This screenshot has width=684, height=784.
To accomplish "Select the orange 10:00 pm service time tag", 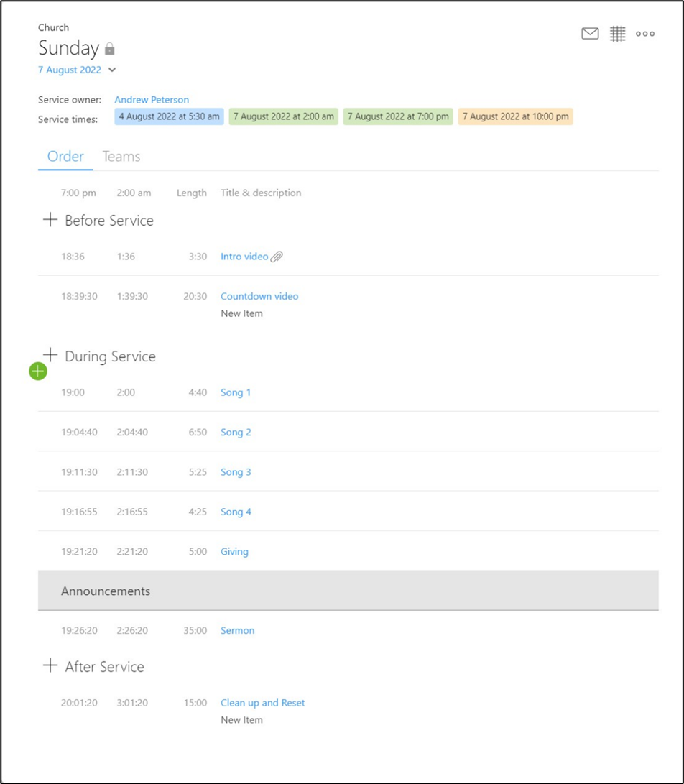I will (x=515, y=116).
